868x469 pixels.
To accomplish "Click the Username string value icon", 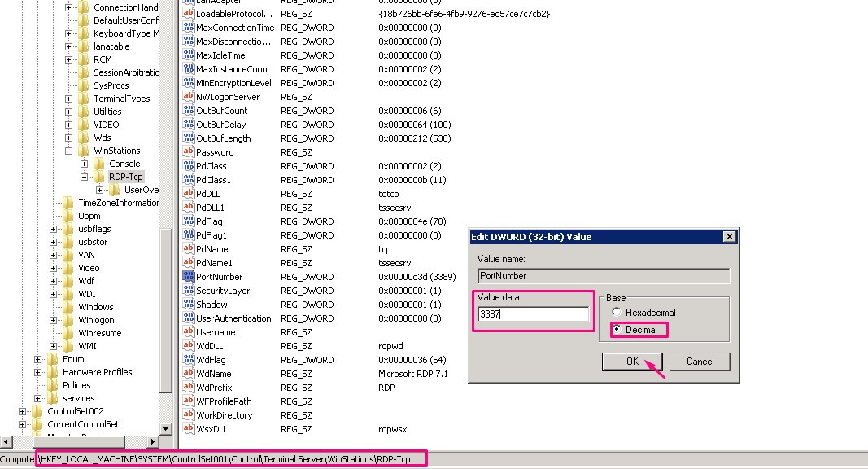I will (x=188, y=331).
